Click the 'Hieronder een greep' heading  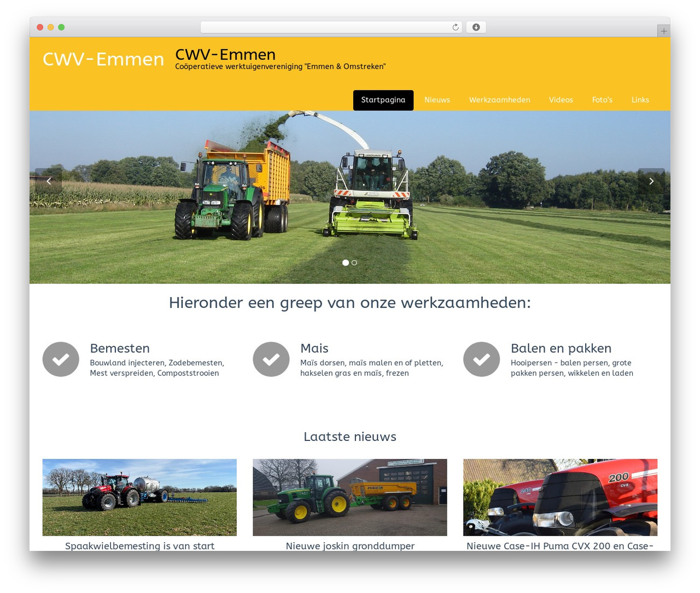pos(350,303)
